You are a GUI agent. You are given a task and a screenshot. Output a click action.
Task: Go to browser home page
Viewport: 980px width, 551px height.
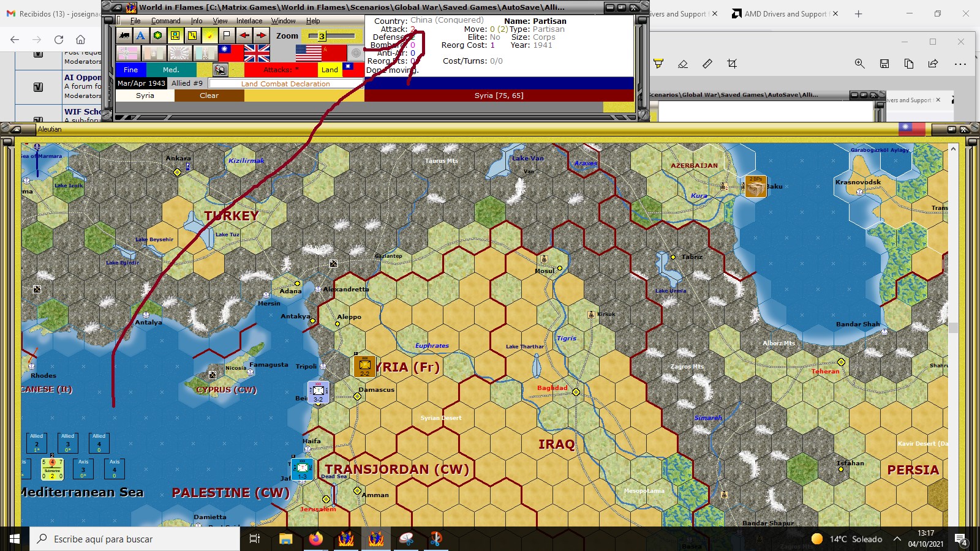[80, 40]
